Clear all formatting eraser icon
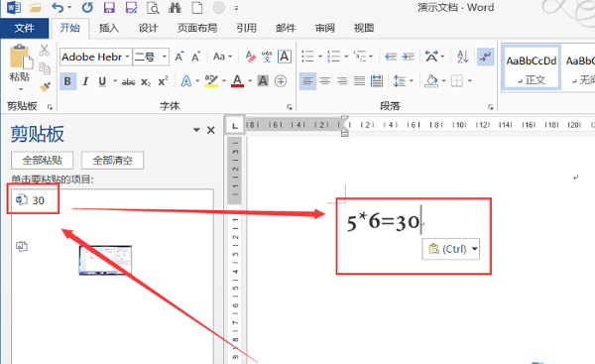The width and height of the screenshot is (595, 364). (250, 57)
